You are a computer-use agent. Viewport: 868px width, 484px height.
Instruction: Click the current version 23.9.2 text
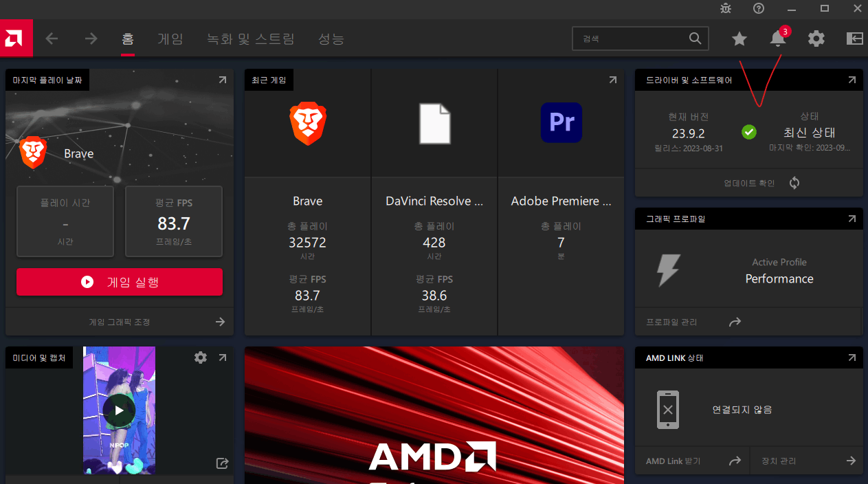(688, 133)
